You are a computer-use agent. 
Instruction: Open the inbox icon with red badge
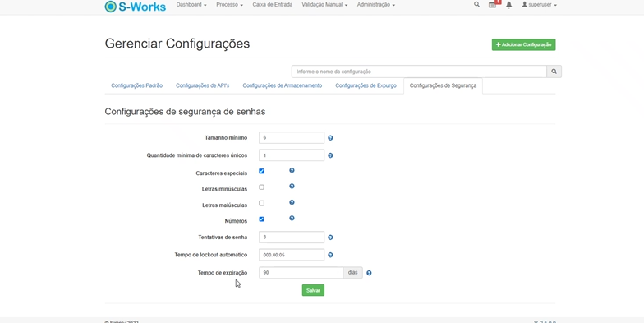tap(494, 5)
